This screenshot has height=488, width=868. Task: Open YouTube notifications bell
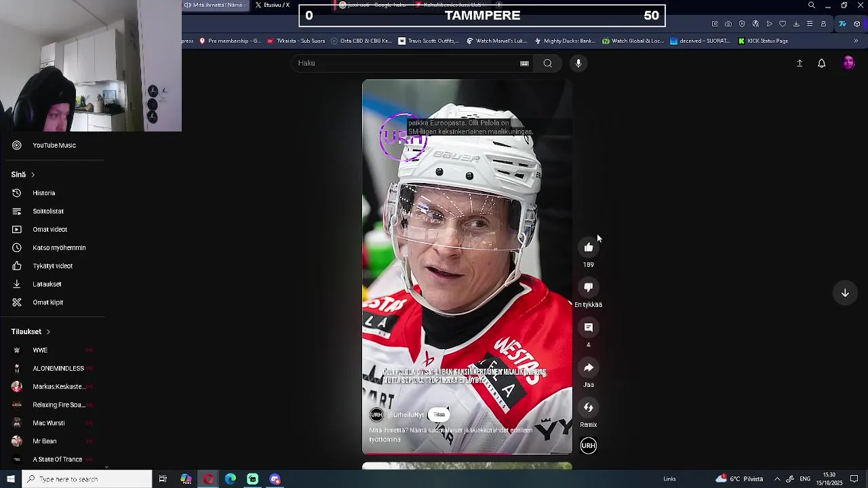[821, 63]
